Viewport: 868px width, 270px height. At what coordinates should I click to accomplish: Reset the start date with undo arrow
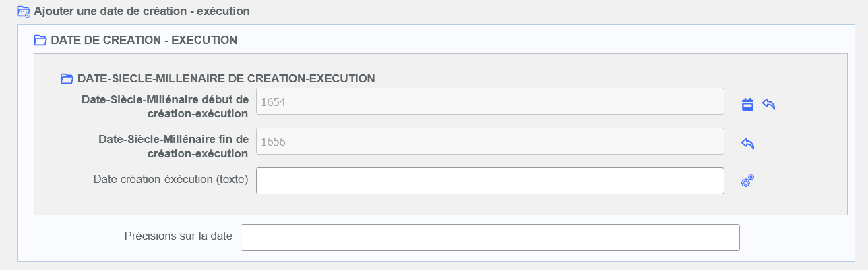coord(768,104)
